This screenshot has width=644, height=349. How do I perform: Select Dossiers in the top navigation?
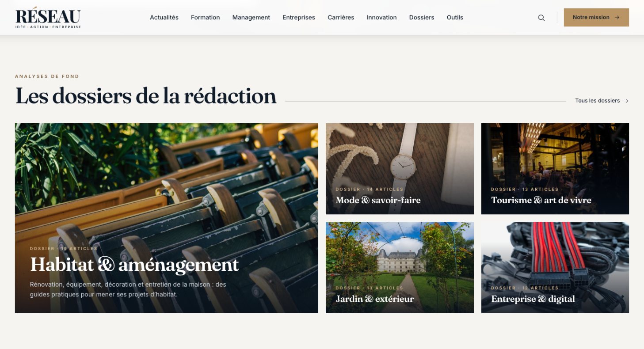422,17
